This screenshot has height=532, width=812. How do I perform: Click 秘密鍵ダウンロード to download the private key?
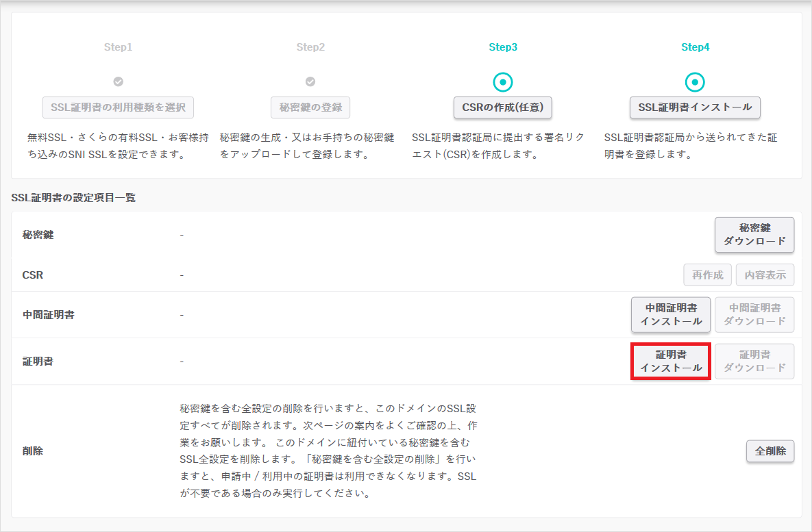point(754,235)
